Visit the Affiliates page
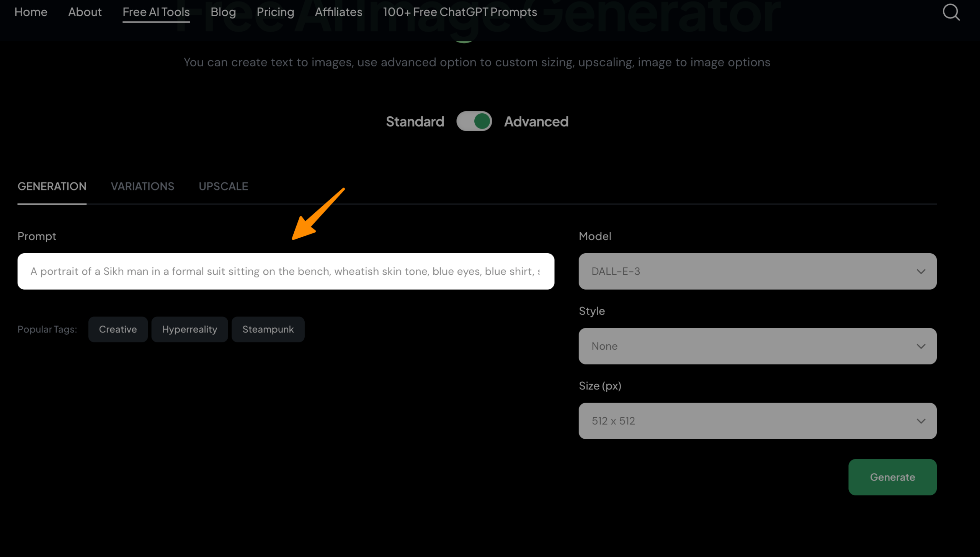 [338, 12]
